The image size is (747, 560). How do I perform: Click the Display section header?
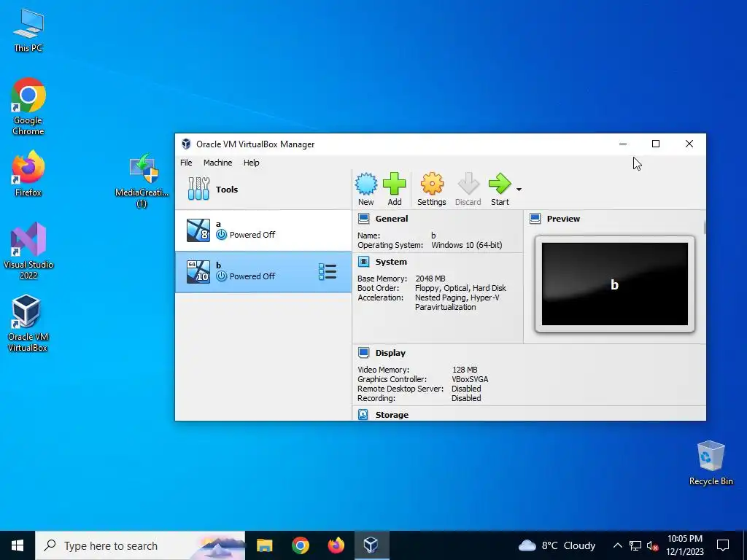coord(390,353)
